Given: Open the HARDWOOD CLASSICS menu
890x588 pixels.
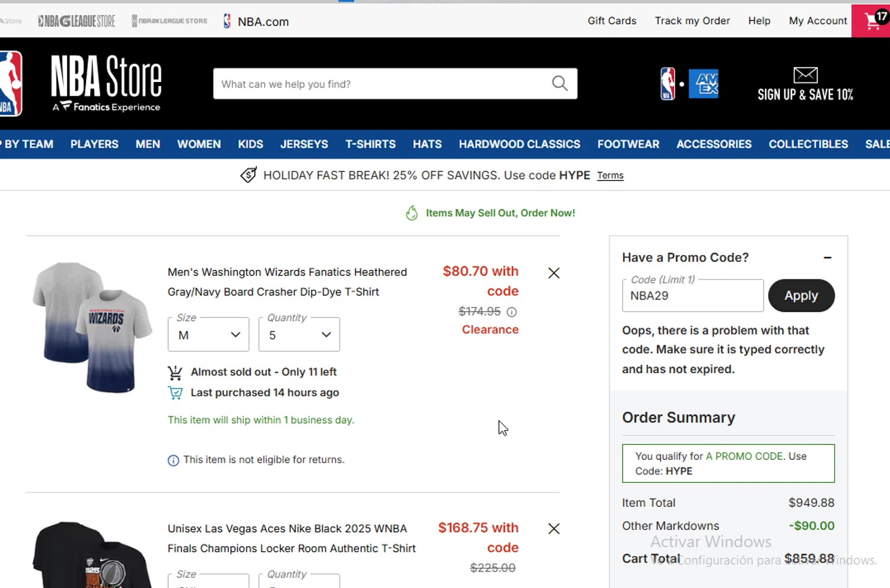Looking at the screenshot, I should coord(519,144).
